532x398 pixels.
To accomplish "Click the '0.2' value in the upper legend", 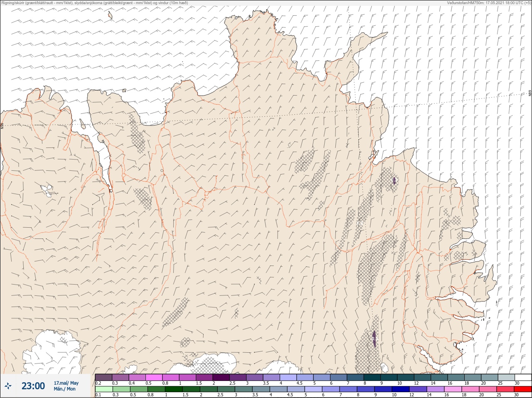I will 98,383.
